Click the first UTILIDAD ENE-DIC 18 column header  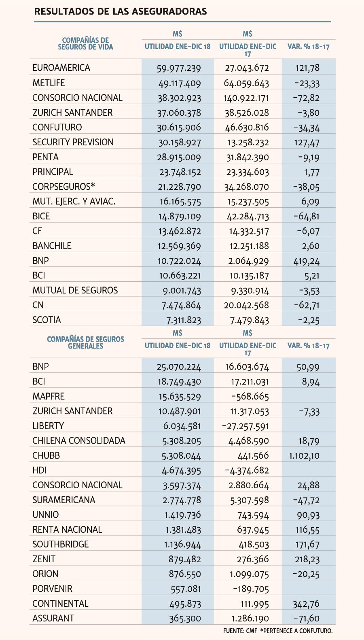[178, 47]
